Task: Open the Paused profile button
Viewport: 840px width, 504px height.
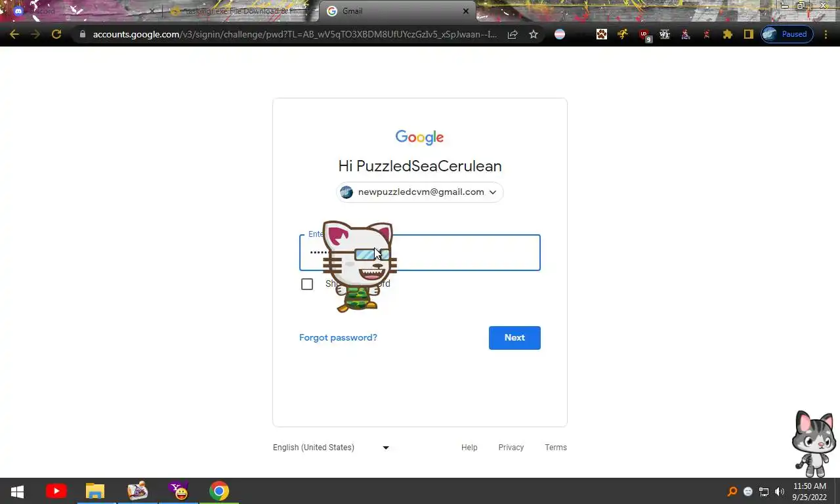Action: coord(787,34)
